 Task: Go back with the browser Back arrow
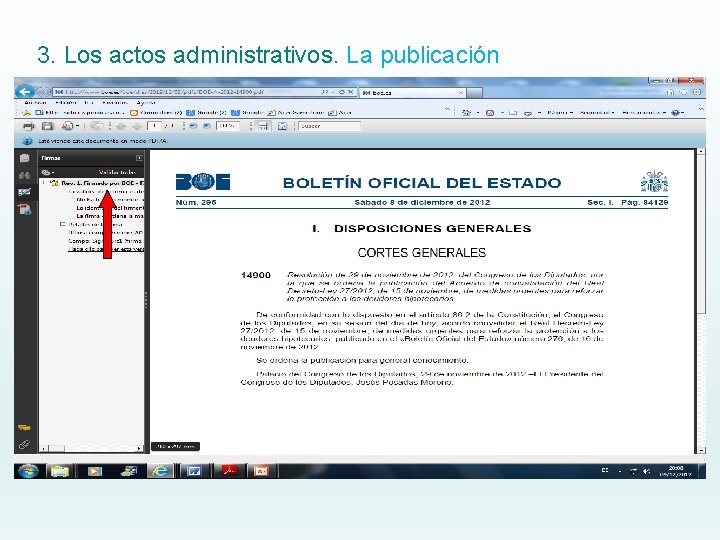coord(25,91)
